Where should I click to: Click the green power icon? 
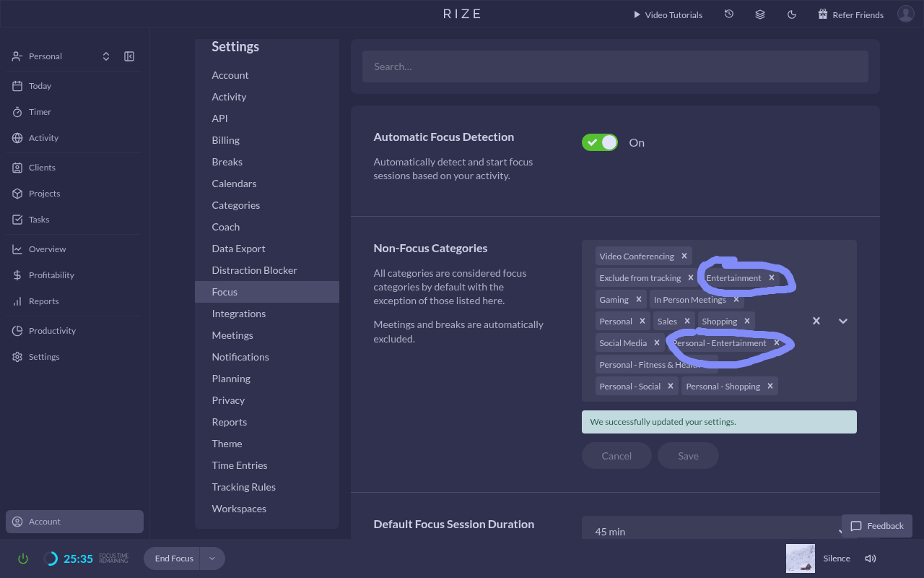click(x=23, y=558)
